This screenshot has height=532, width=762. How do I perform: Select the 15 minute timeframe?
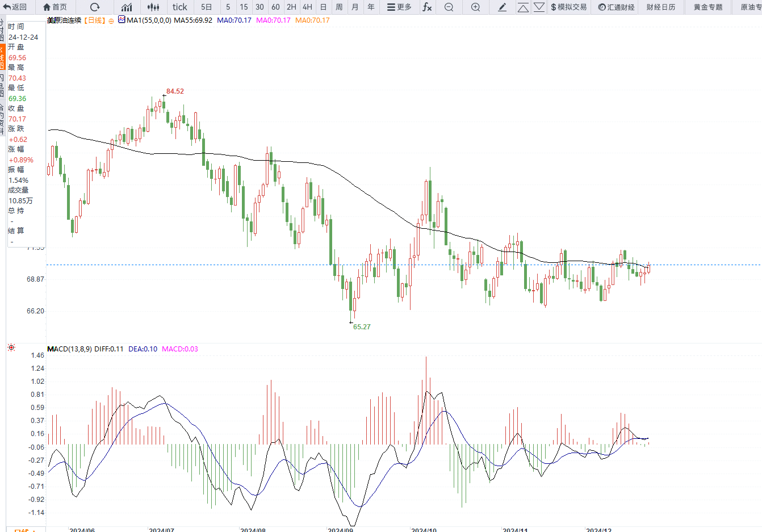244,7
